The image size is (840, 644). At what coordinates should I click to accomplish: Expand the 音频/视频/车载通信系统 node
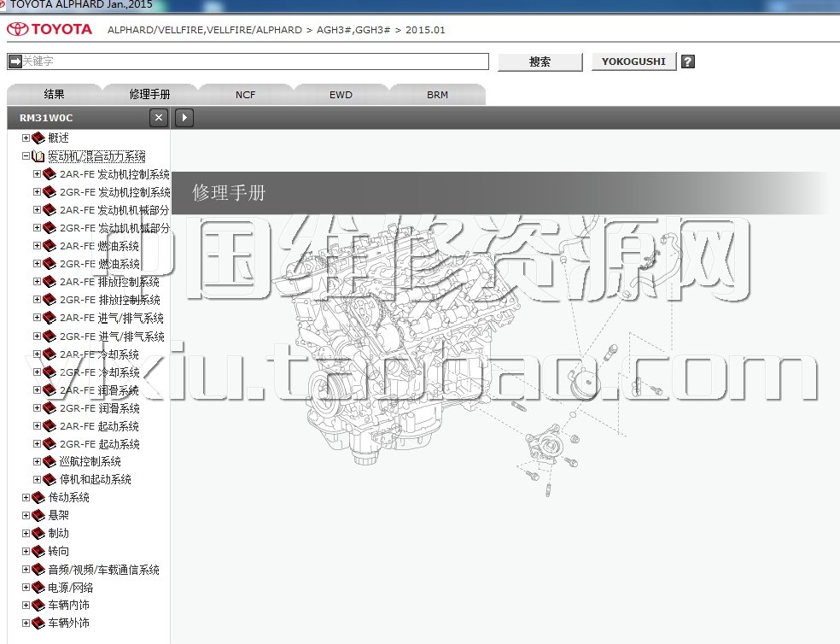point(26,570)
